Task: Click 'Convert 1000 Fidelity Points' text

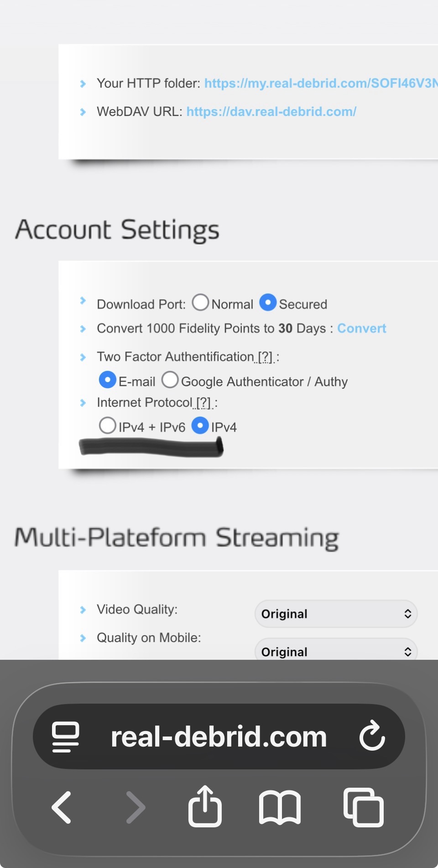Action: 178,328
